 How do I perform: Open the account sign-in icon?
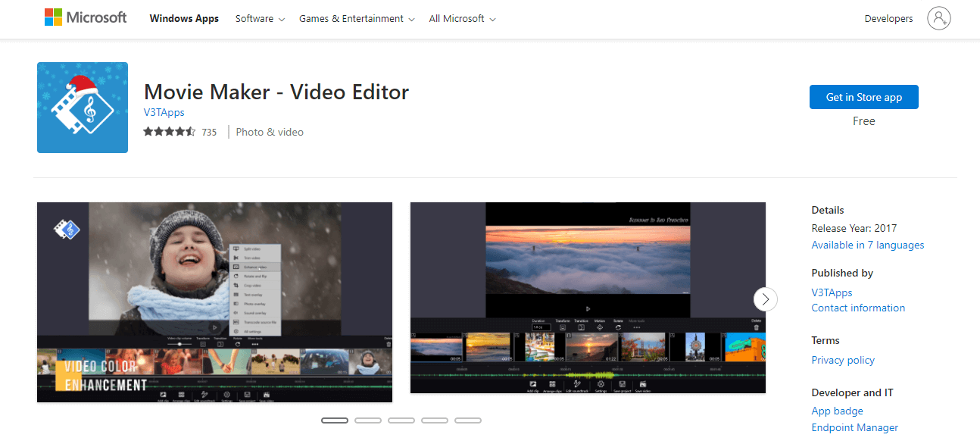(x=939, y=18)
